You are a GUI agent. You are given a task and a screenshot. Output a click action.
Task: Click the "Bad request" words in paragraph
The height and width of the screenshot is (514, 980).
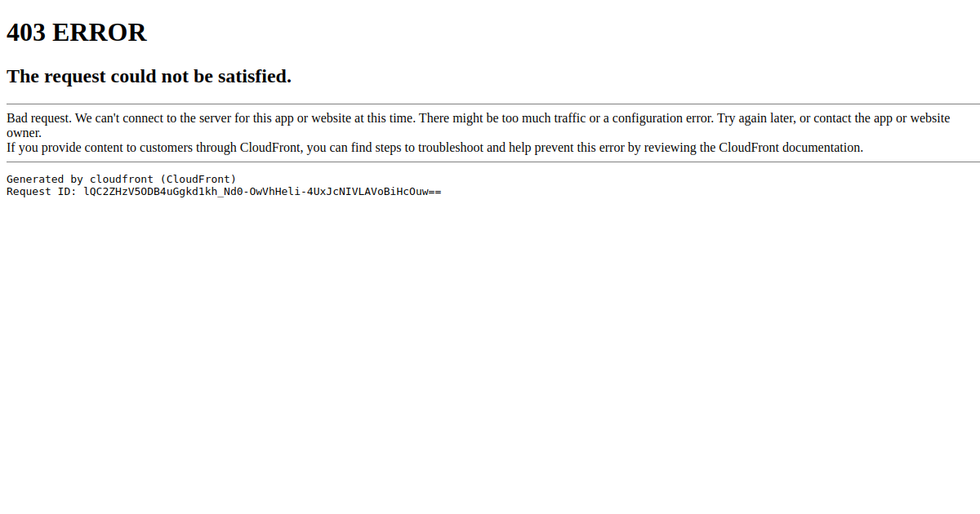[39, 118]
